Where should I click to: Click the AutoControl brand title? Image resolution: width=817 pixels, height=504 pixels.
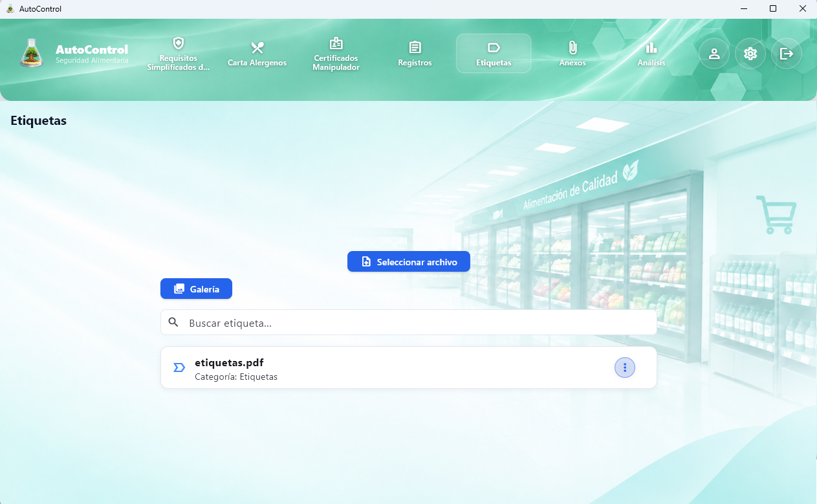(x=92, y=49)
